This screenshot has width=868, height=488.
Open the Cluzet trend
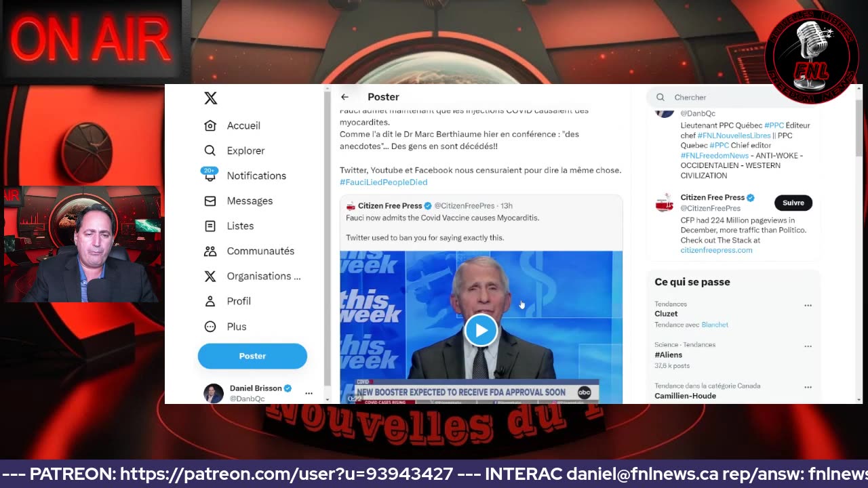(x=666, y=314)
